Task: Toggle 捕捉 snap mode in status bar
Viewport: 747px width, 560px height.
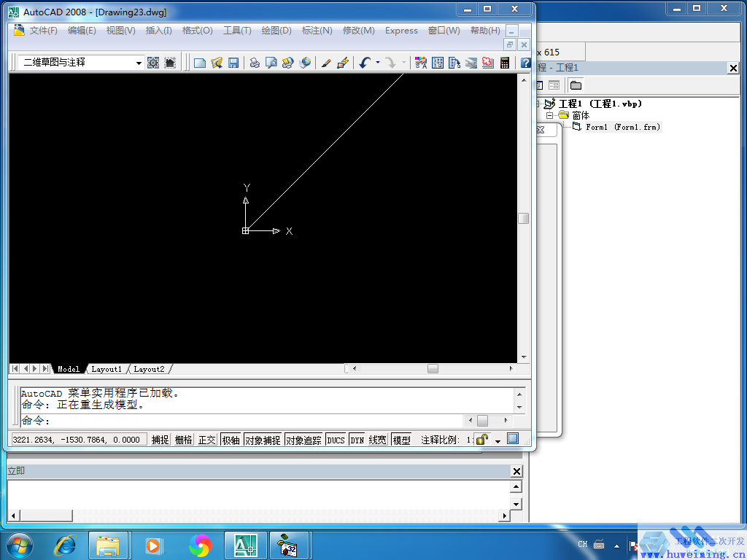Action: pyautogui.click(x=160, y=440)
